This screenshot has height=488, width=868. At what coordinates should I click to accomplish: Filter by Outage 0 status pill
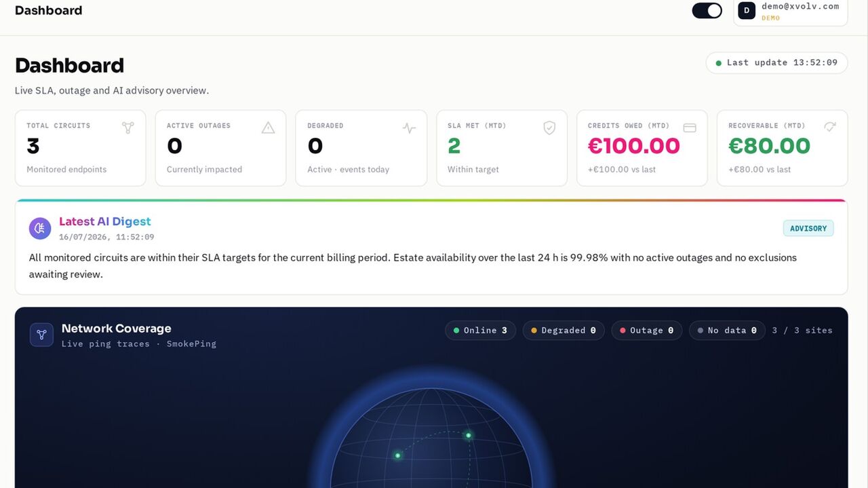pyautogui.click(x=647, y=331)
